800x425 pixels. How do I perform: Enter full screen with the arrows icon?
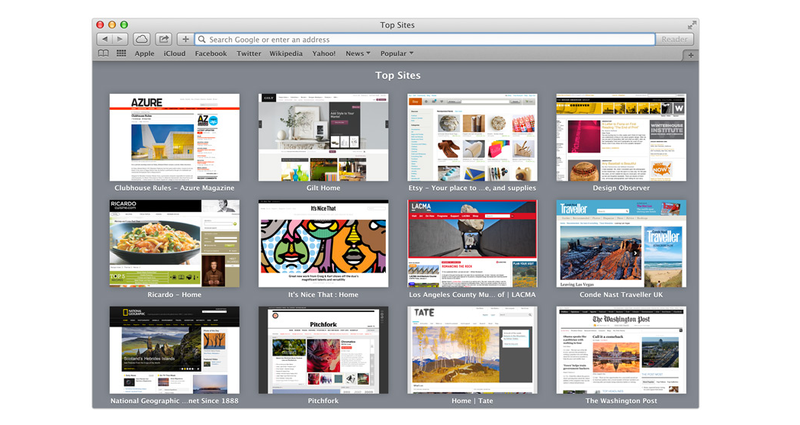tap(691, 25)
